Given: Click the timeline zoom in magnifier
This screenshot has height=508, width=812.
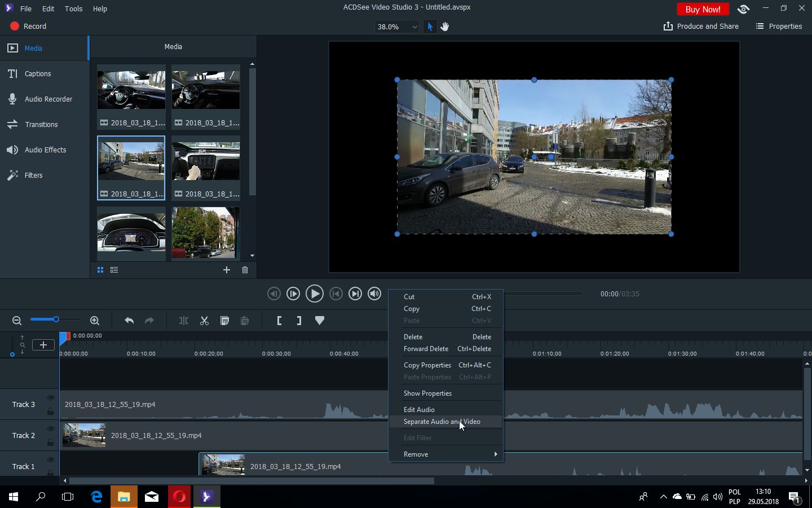Looking at the screenshot, I should click(x=95, y=321).
